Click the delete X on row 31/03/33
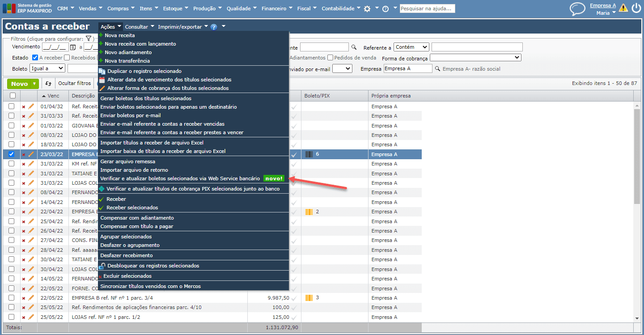The height and width of the screenshot is (335, 644). [x=24, y=116]
